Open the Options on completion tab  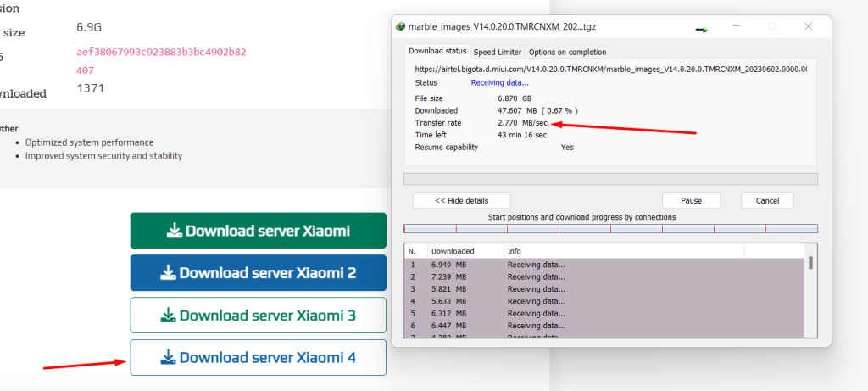pos(567,52)
